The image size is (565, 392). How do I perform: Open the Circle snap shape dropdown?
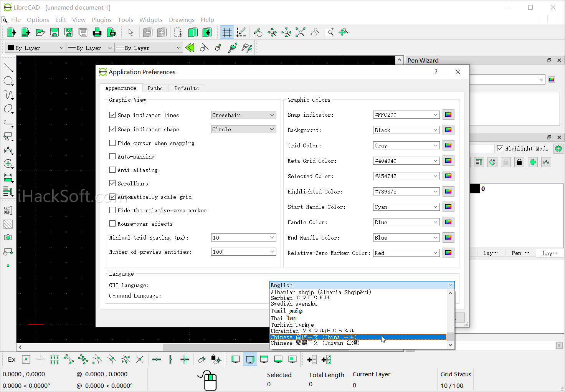[x=244, y=129]
